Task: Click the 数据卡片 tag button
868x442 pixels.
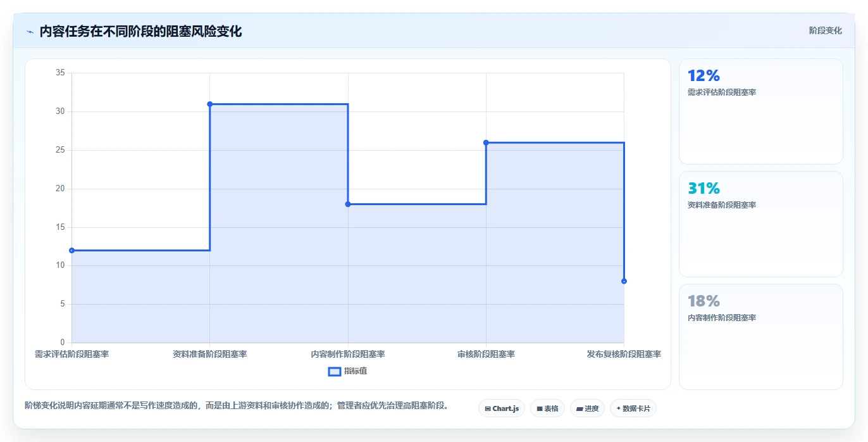Action: pos(633,408)
